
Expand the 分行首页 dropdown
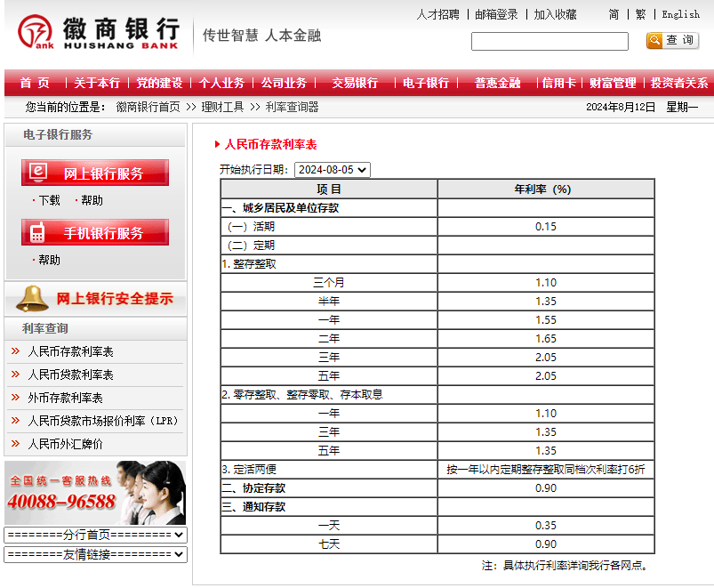point(96,535)
